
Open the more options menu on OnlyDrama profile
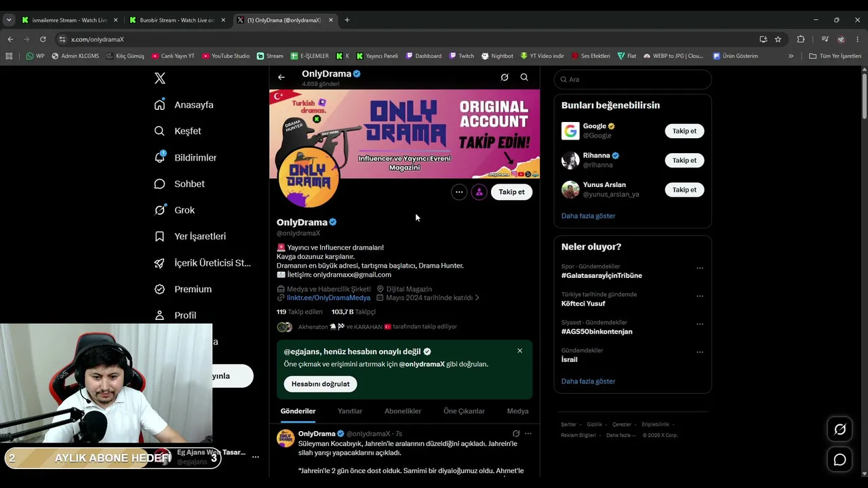click(x=459, y=192)
